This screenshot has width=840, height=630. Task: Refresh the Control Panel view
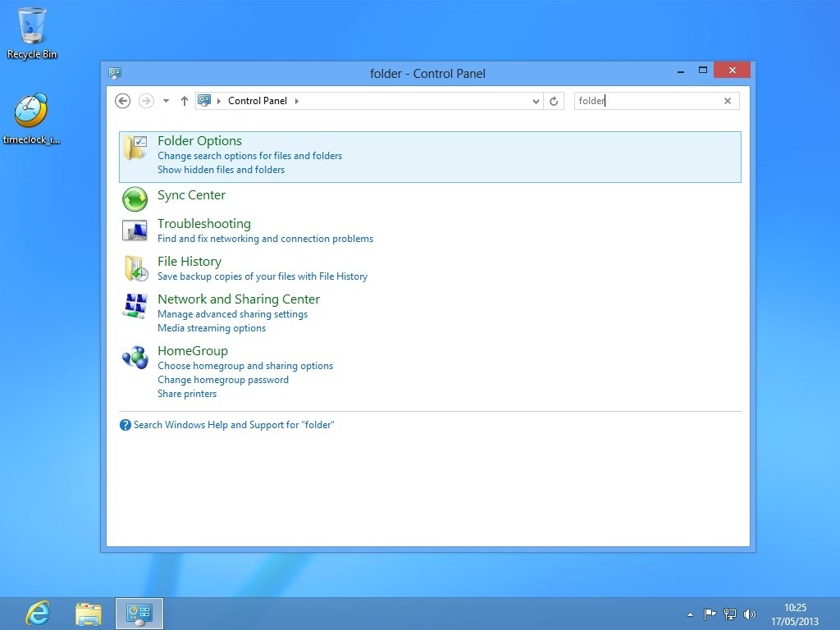(x=554, y=101)
